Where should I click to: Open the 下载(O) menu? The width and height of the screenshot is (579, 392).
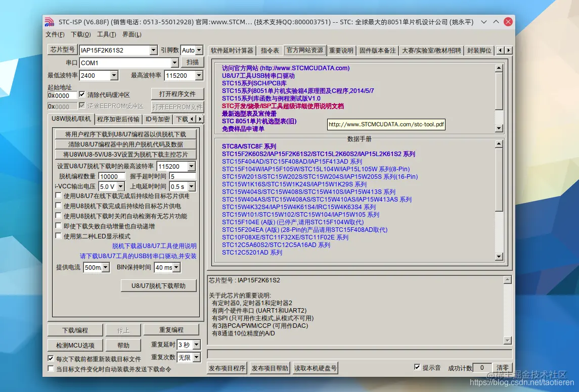pos(81,34)
